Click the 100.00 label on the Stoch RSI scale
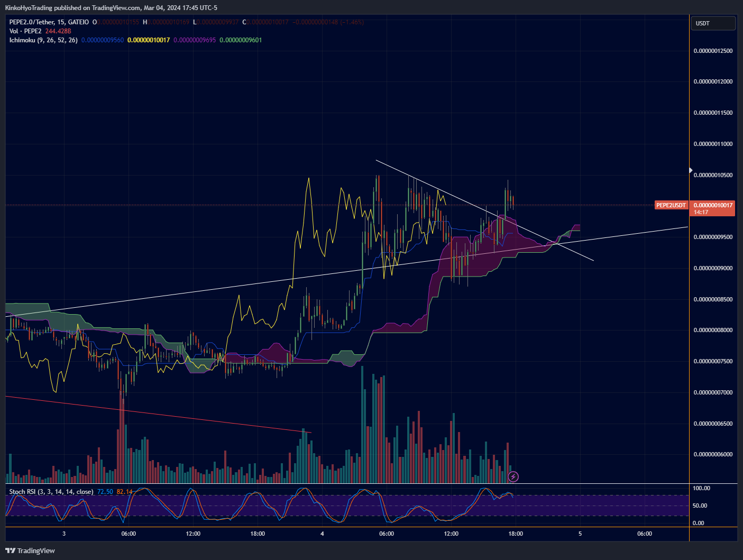The height and width of the screenshot is (560, 743). pyautogui.click(x=701, y=488)
